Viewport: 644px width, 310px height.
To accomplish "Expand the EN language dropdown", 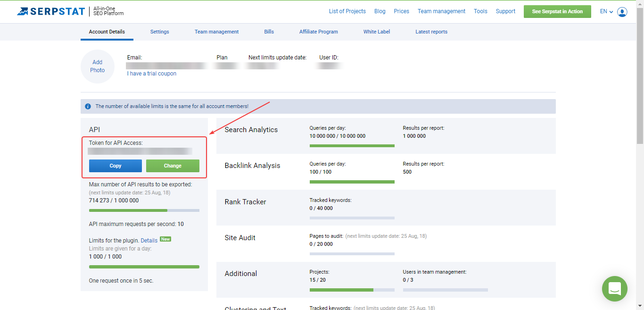I will (x=606, y=11).
